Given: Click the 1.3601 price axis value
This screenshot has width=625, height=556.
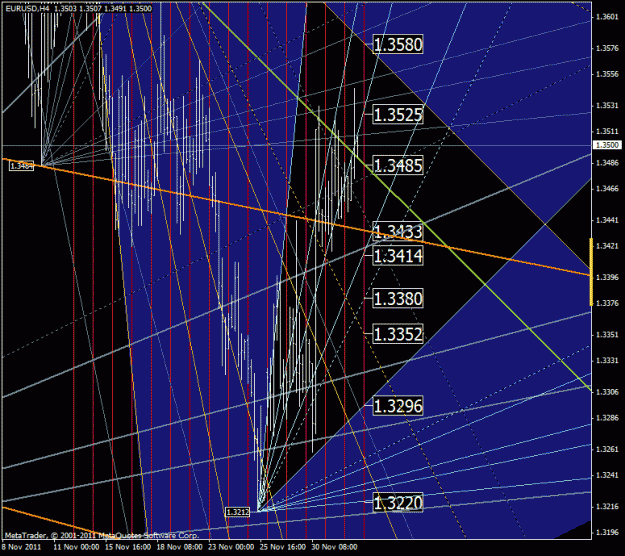Looking at the screenshot, I should click(x=607, y=17).
